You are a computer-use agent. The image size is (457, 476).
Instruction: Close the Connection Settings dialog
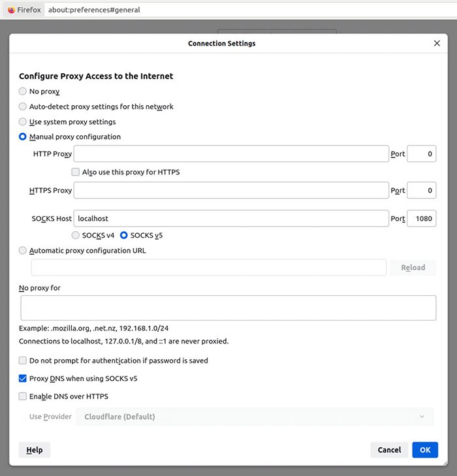click(437, 43)
